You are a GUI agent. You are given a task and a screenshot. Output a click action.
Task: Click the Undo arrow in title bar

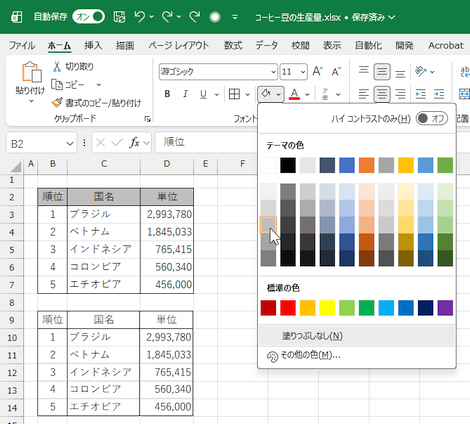(140, 17)
